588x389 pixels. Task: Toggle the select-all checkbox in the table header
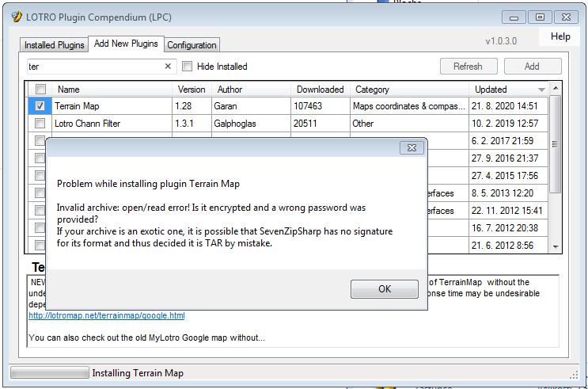[40, 90]
